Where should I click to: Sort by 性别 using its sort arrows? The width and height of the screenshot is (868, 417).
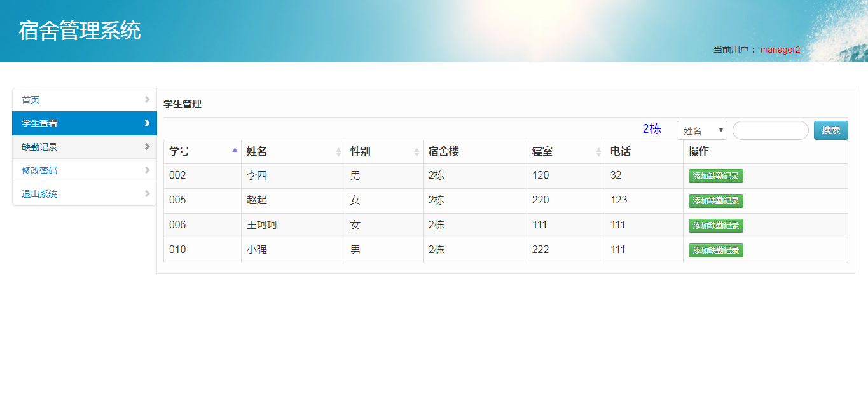click(417, 152)
